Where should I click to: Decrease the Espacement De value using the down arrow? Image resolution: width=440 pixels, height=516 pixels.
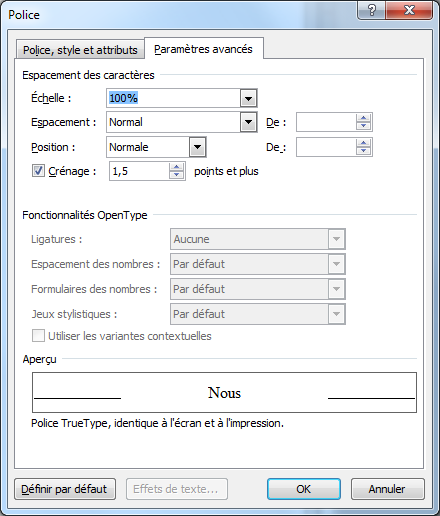click(x=363, y=126)
